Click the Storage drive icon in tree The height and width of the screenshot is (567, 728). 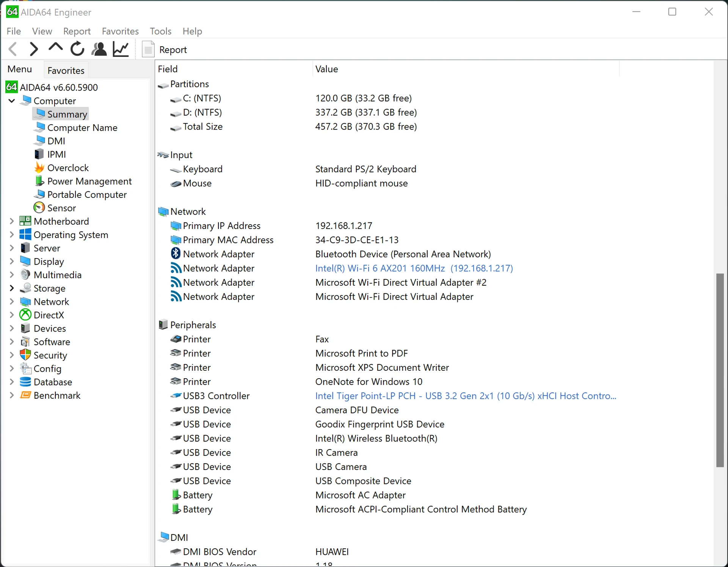[25, 288]
